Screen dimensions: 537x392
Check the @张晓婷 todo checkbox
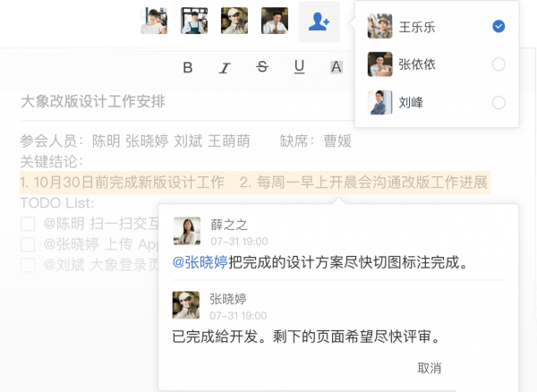pyautogui.click(x=28, y=244)
